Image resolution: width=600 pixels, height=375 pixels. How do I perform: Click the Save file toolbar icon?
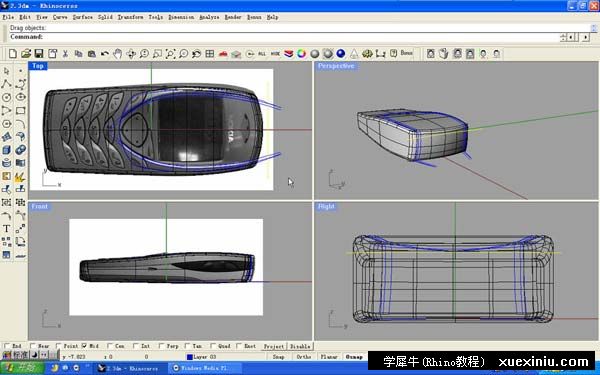39,54
